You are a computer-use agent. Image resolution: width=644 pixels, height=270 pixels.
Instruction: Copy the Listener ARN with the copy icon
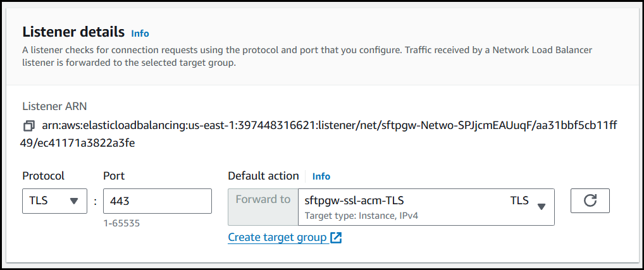click(x=28, y=125)
